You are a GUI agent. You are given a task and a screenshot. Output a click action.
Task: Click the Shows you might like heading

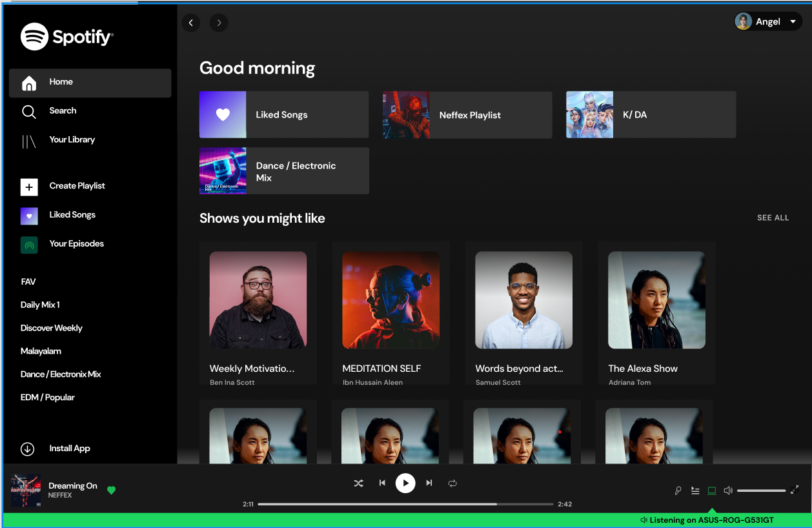point(262,219)
